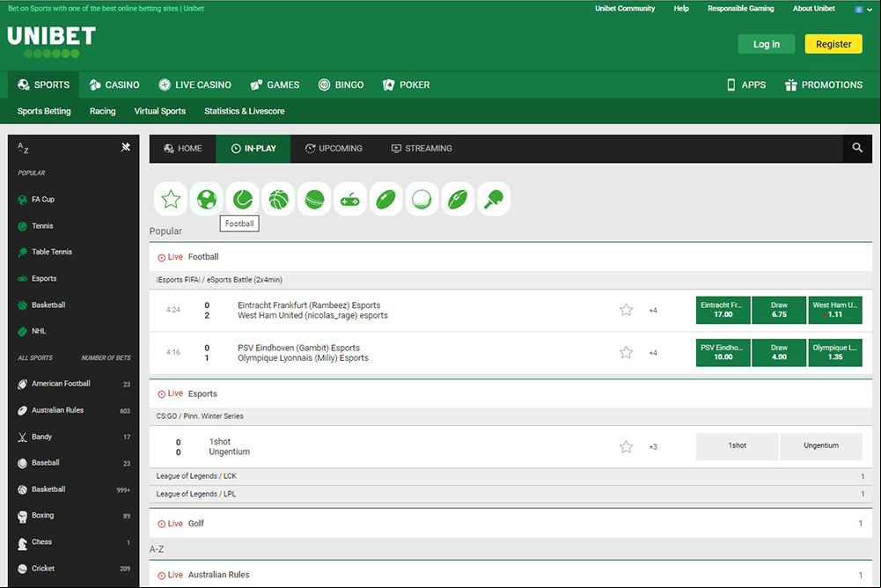Switch to the Upcoming betting tab
881x588 pixels.
(334, 149)
